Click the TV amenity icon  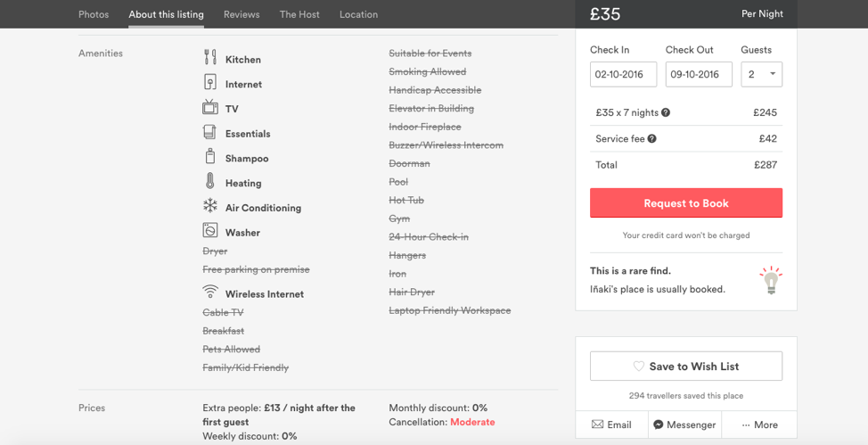(209, 106)
